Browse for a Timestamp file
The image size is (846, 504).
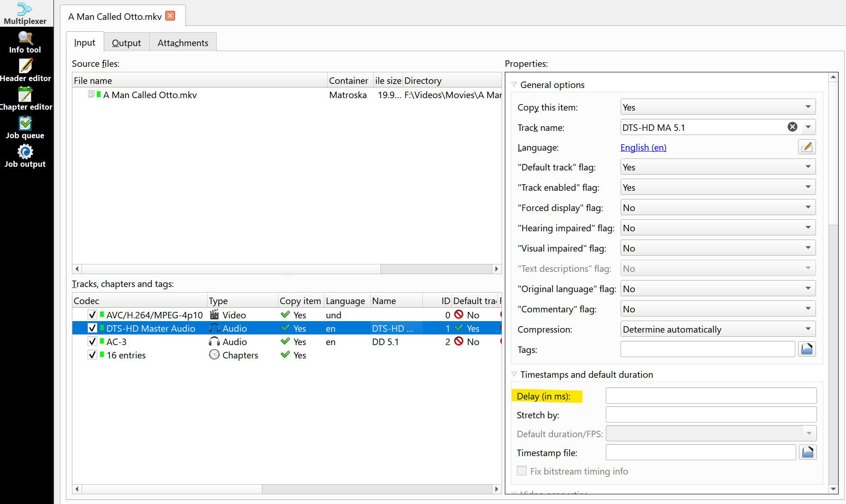807,452
